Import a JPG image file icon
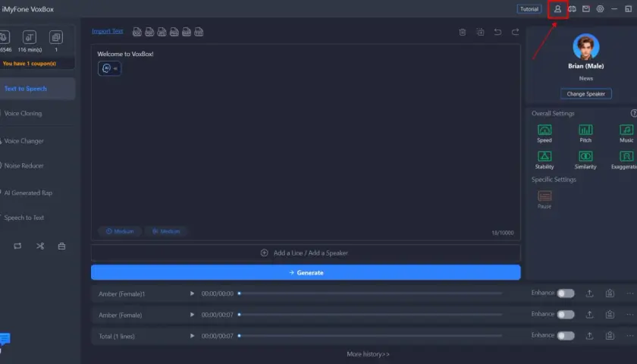 pos(162,32)
